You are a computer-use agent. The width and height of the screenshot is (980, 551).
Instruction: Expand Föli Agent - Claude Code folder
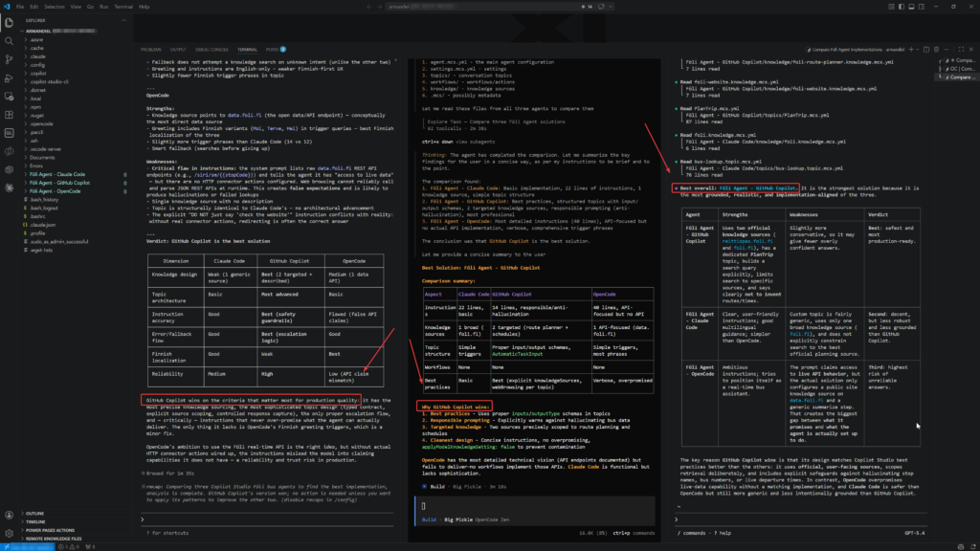point(57,174)
